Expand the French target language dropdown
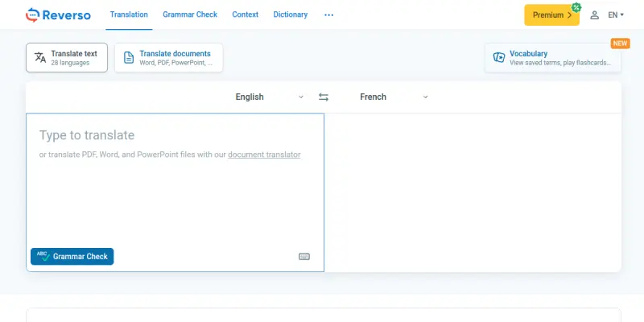 [x=394, y=97]
